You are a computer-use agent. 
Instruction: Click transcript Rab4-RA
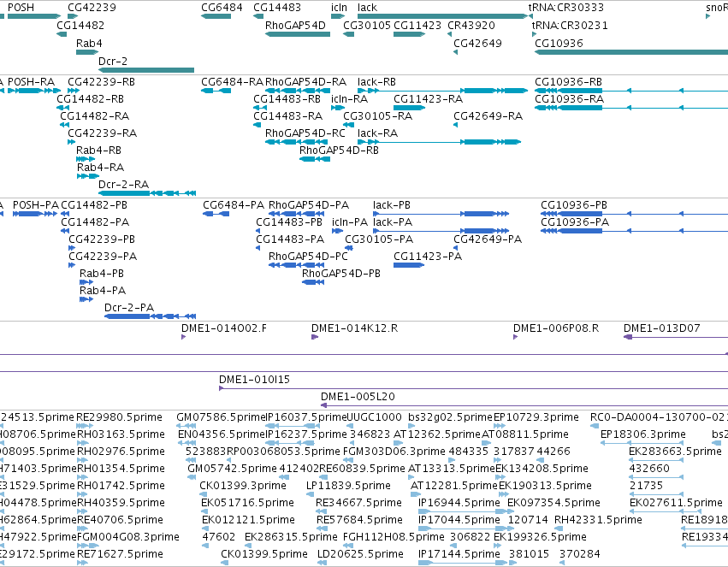point(88,176)
